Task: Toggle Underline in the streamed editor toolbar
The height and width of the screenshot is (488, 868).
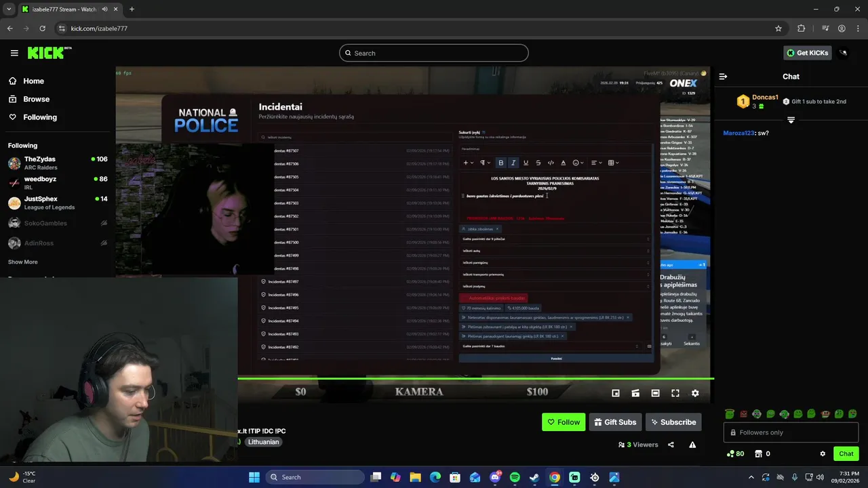Action: coord(526,163)
